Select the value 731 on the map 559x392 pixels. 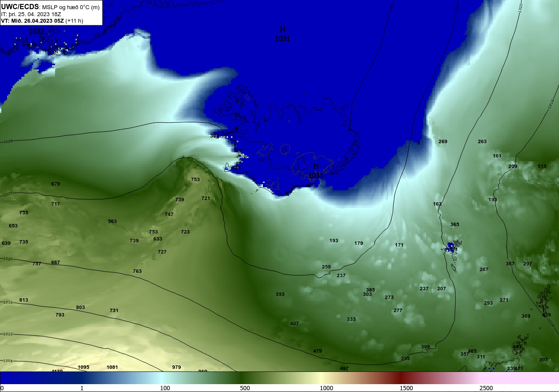click(114, 310)
